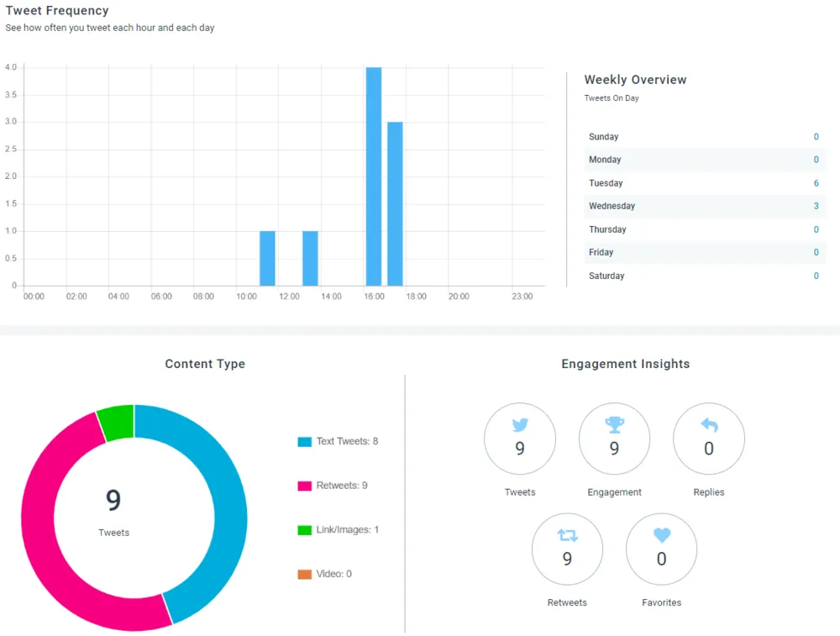Click the bar reaching 3.0 near 17:00
Screen dimensions: 840x636
tap(395, 203)
